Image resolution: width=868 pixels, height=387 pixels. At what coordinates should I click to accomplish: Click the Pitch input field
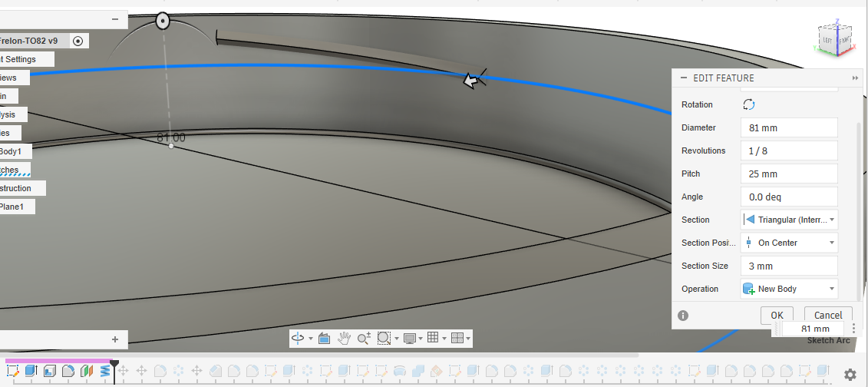coord(789,174)
